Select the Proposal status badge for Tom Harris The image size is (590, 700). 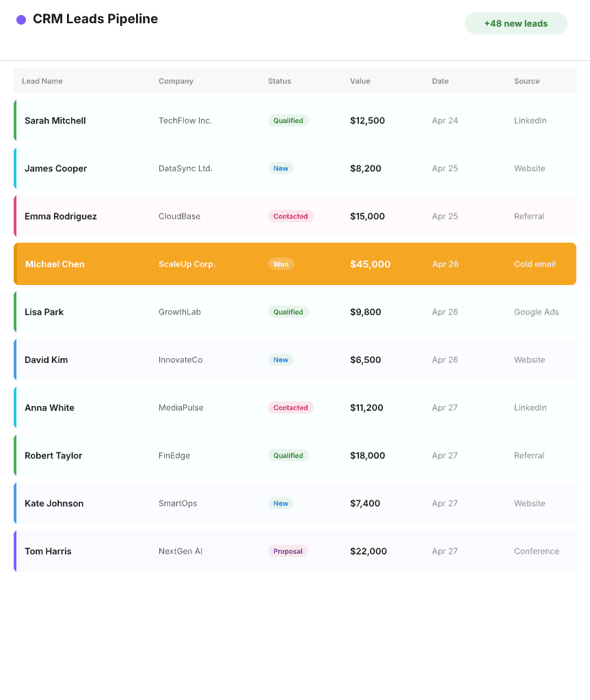[288, 551]
